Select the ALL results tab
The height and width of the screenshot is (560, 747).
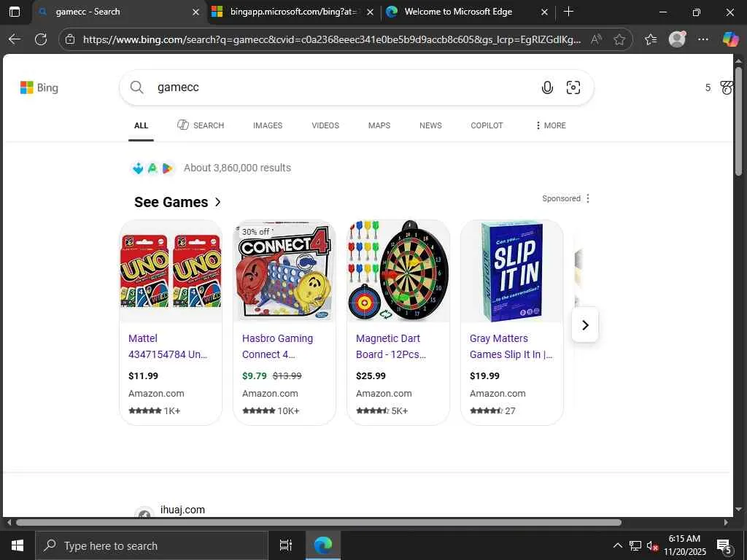click(x=141, y=125)
